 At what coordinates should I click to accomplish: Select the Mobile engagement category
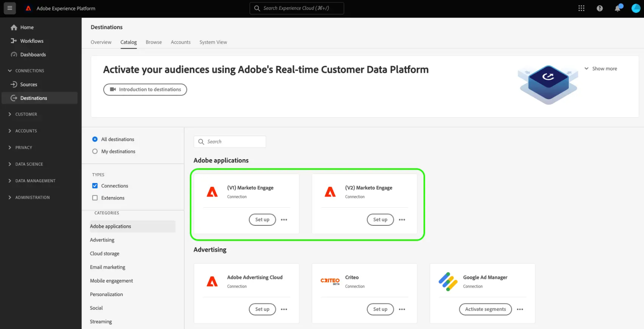(x=111, y=281)
